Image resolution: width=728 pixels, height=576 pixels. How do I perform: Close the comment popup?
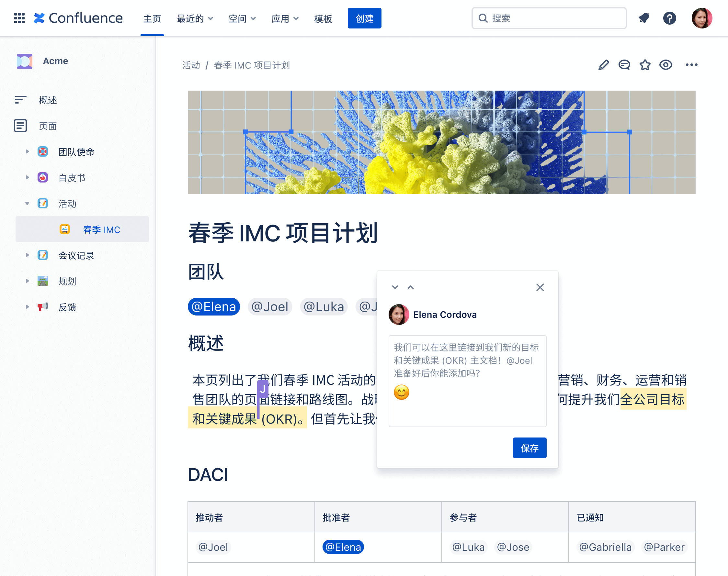tap(540, 287)
